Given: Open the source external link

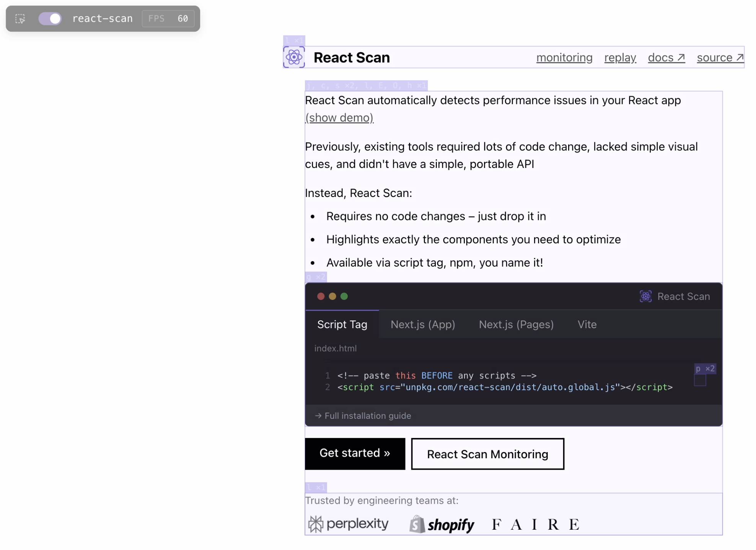Looking at the screenshot, I should click(x=720, y=57).
